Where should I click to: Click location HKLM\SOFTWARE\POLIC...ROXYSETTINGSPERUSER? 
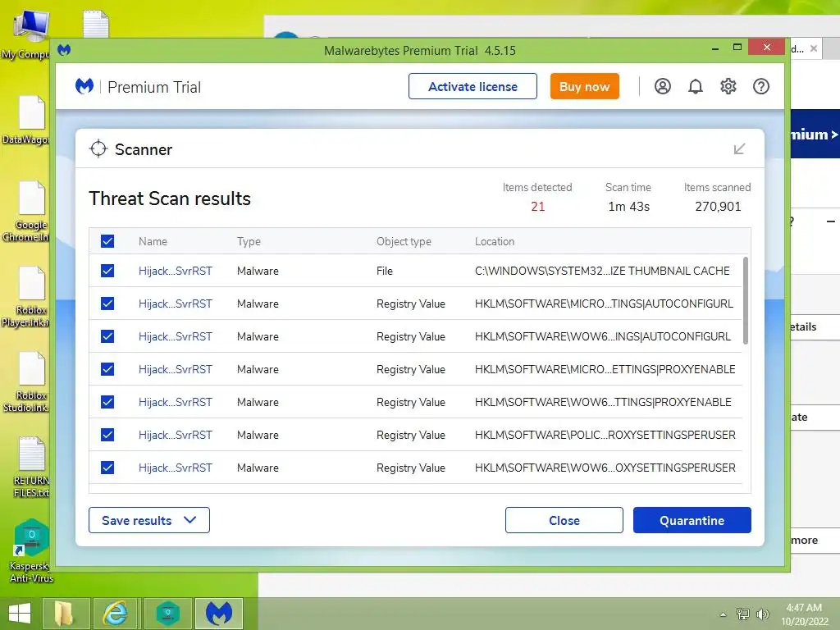(x=605, y=435)
